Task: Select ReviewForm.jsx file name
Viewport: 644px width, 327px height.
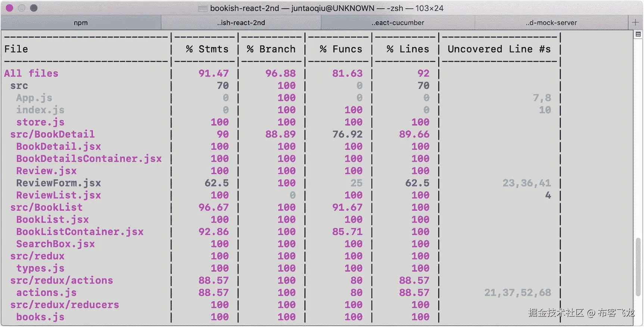Action: [x=59, y=183]
